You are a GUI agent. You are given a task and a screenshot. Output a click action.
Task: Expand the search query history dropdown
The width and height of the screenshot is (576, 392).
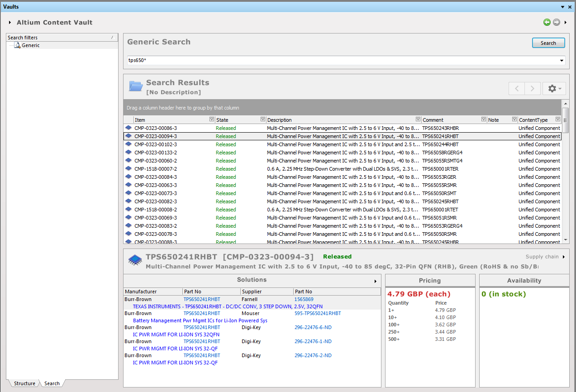point(562,61)
